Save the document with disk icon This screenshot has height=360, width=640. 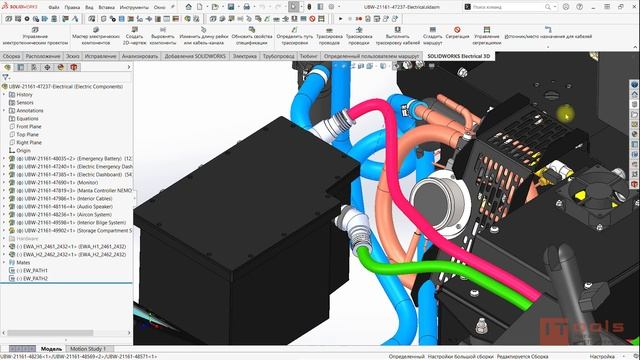[x=231, y=7]
